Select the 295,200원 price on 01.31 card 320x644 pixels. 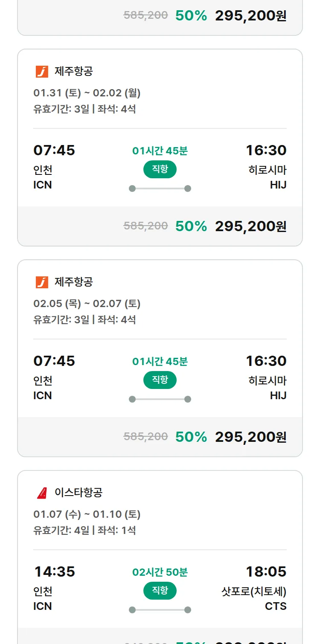pos(250,226)
